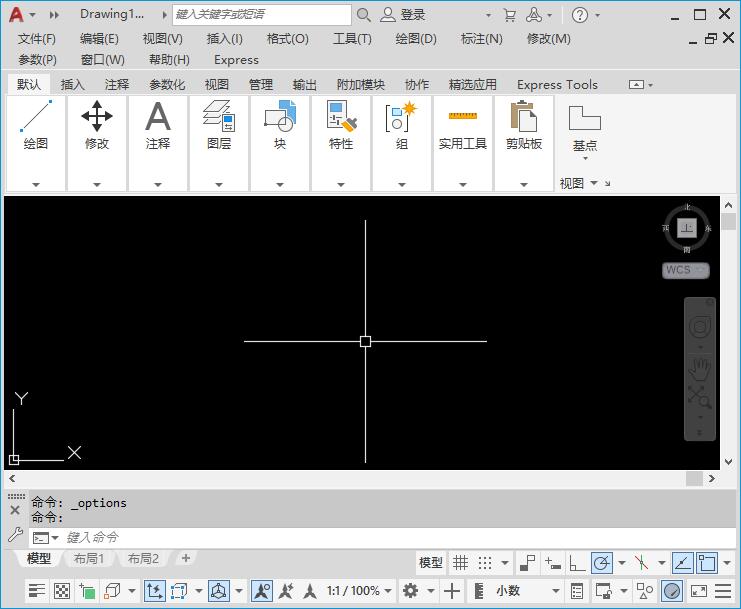Open the 标注(N) menu
Screen dimensions: 741x609
pos(482,39)
